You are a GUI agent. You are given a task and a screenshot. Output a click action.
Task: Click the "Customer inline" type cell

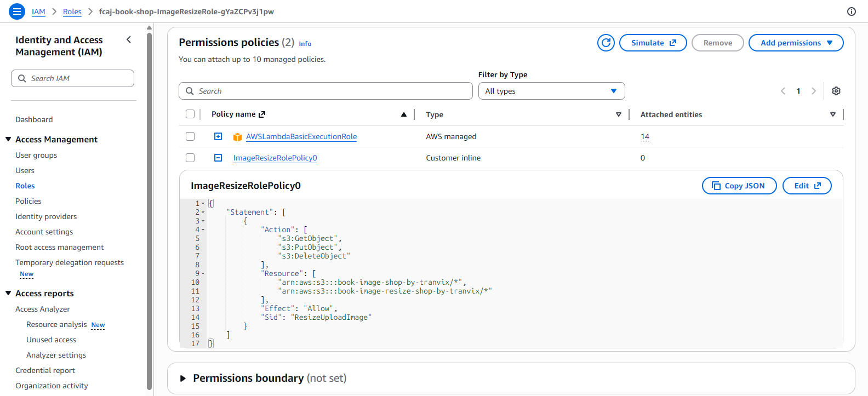click(453, 158)
